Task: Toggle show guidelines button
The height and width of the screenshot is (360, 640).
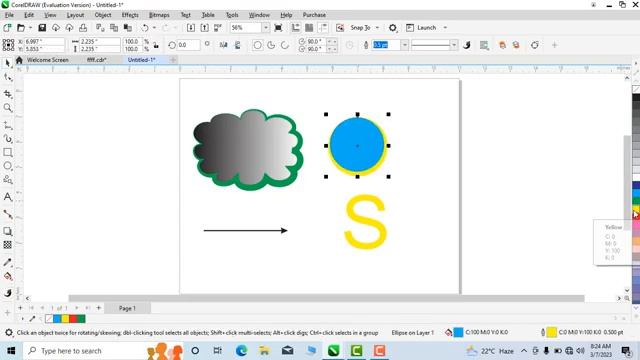Action: 323,28
